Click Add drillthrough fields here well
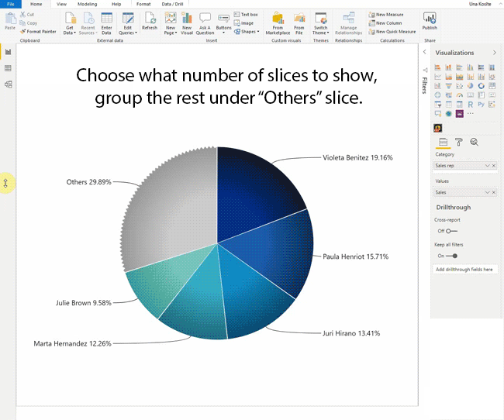Image resolution: width=504 pixels, height=420 pixels. coord(465,270)
